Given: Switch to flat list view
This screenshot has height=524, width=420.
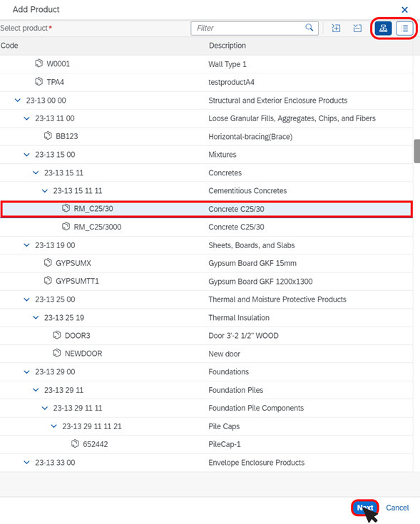Looking at the screenshot, I should [404, 29].
